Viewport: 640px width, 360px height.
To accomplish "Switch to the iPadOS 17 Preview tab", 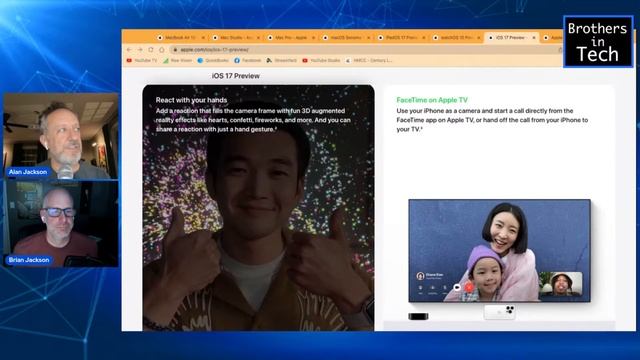I will tap(401, 38).
